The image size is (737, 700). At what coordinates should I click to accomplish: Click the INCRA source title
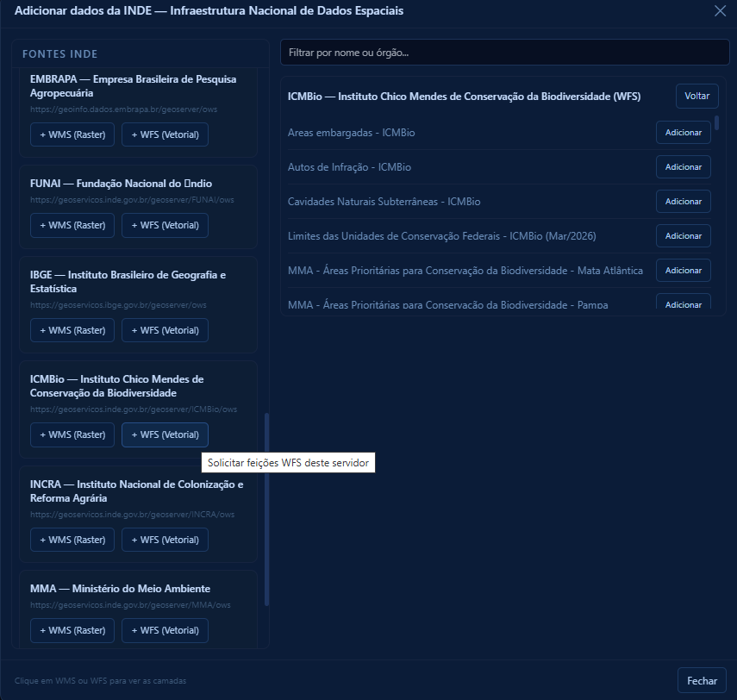click(137, 491)
